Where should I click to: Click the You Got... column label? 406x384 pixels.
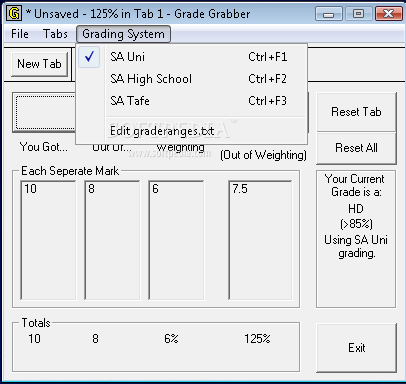pos(43,147)
